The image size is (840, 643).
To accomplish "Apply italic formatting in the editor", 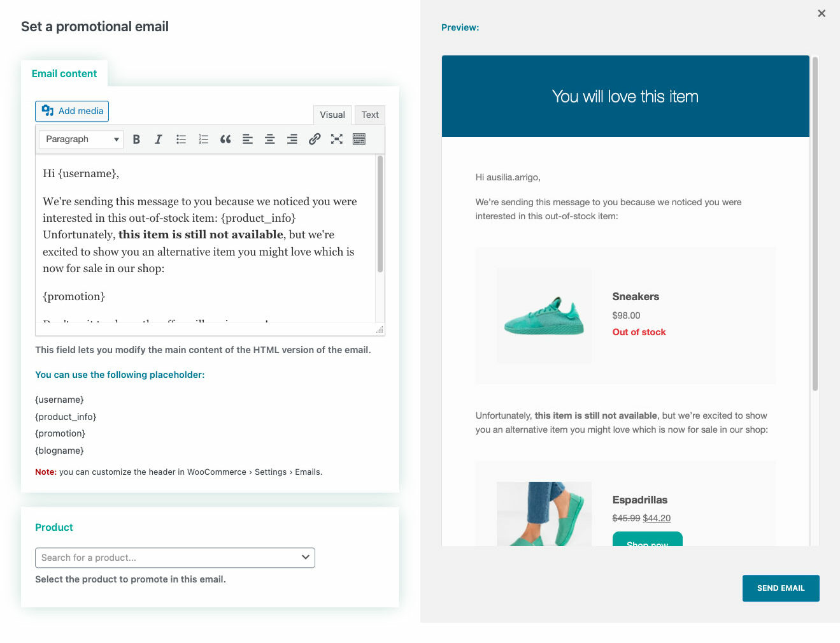I will pyautogui.click(x=159, y=140).
